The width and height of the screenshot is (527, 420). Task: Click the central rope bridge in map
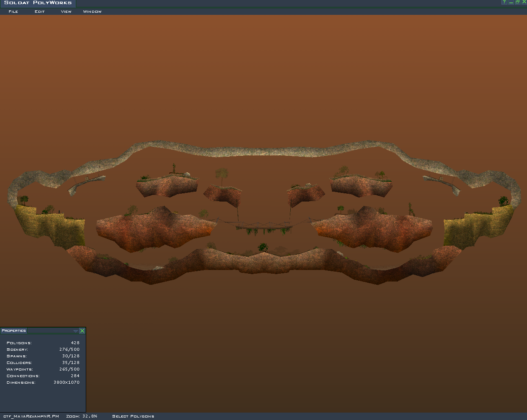(x=264, y=226)
